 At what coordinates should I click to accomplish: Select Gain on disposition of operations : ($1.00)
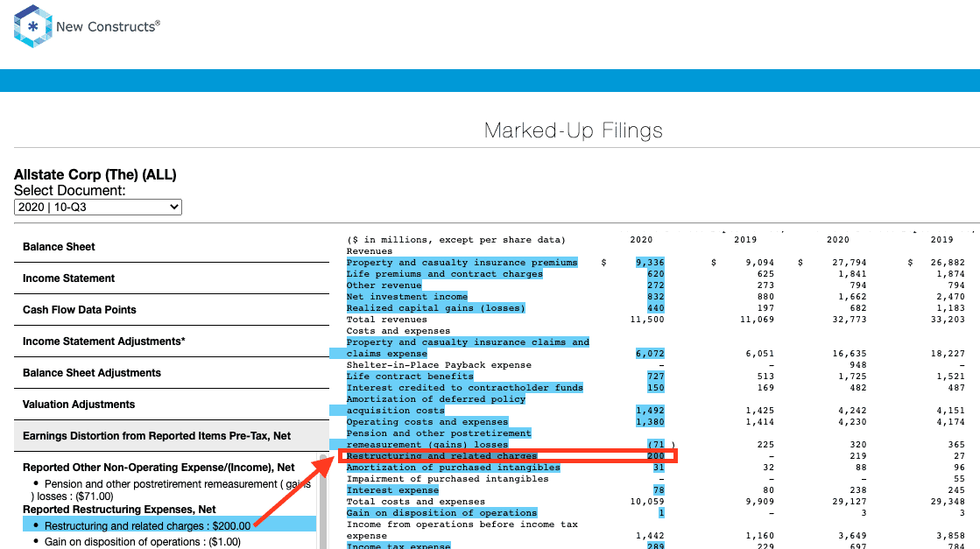point(143,542)
